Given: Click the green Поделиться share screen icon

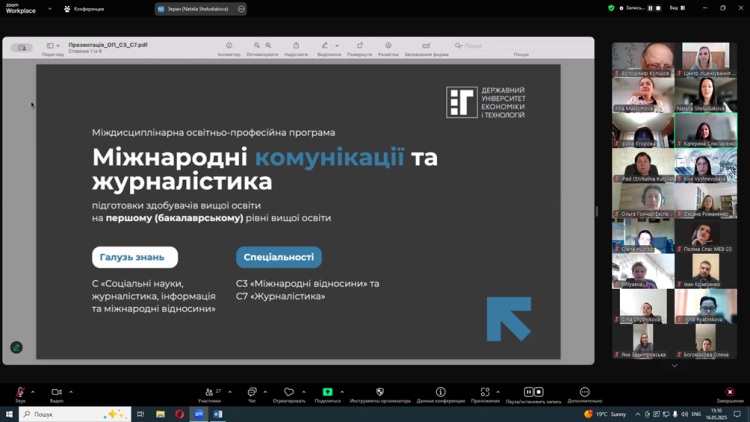Looking at the screenshot, I should [x=327, y=393].
